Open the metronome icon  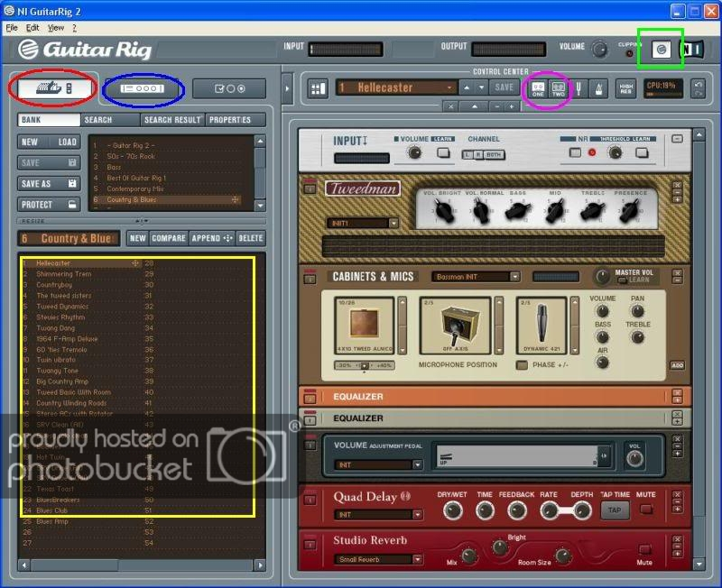click(599, 88)
